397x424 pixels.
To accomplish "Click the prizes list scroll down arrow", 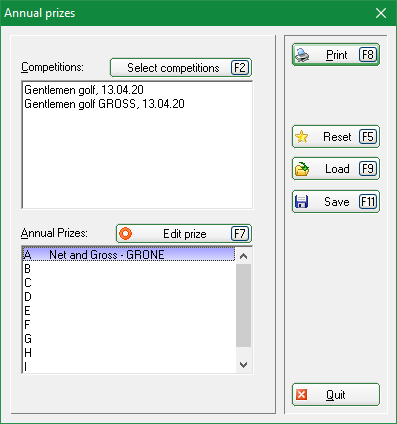I will pos(244,365).
